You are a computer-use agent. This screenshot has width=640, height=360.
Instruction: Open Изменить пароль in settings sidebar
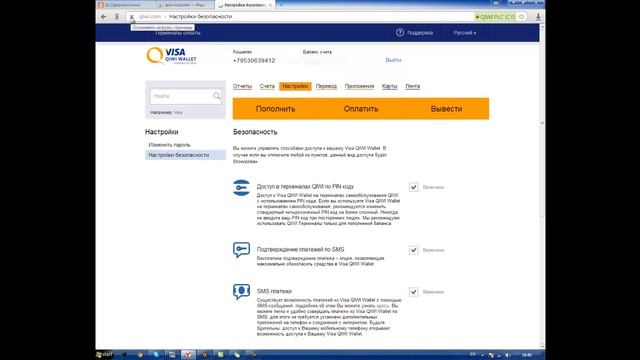click(x=169, y=145)
